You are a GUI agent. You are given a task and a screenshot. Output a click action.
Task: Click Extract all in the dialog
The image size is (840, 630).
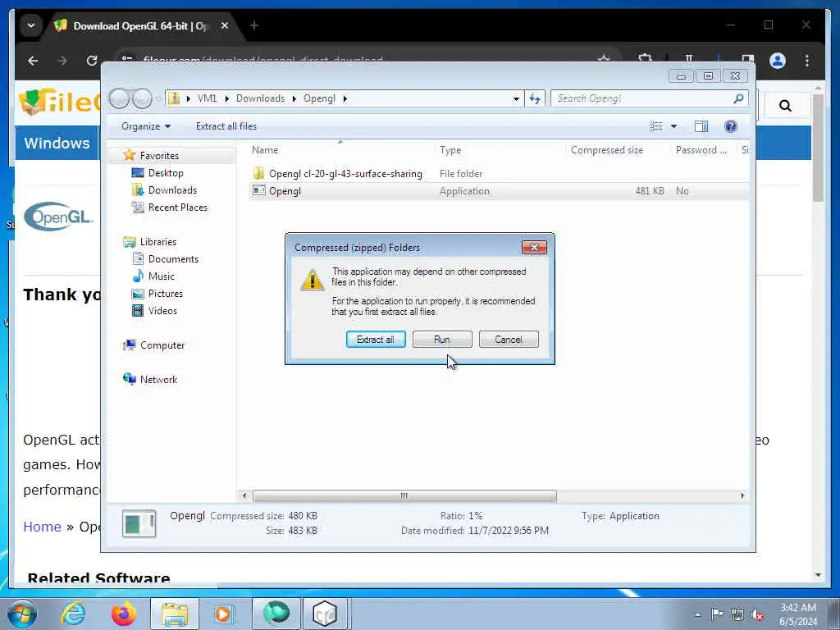pyautogui.click(x=376, y=339)
